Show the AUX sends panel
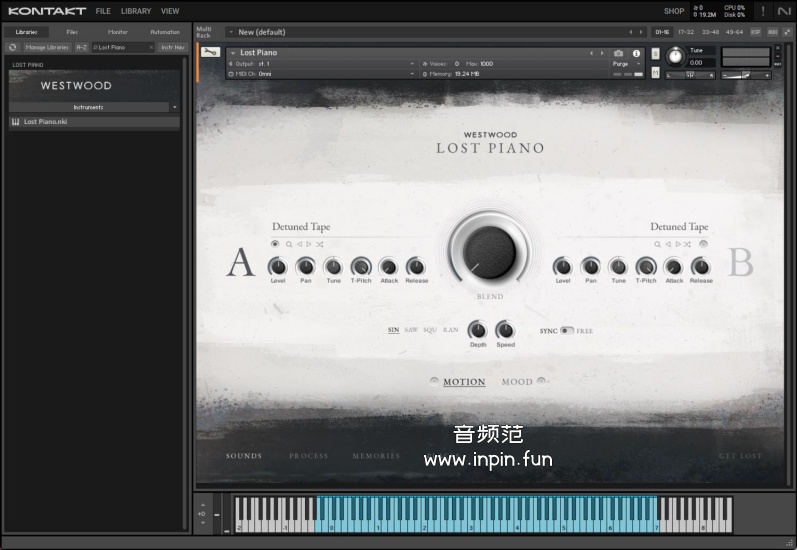Screen dimensions: 797x550 [773, 32]
